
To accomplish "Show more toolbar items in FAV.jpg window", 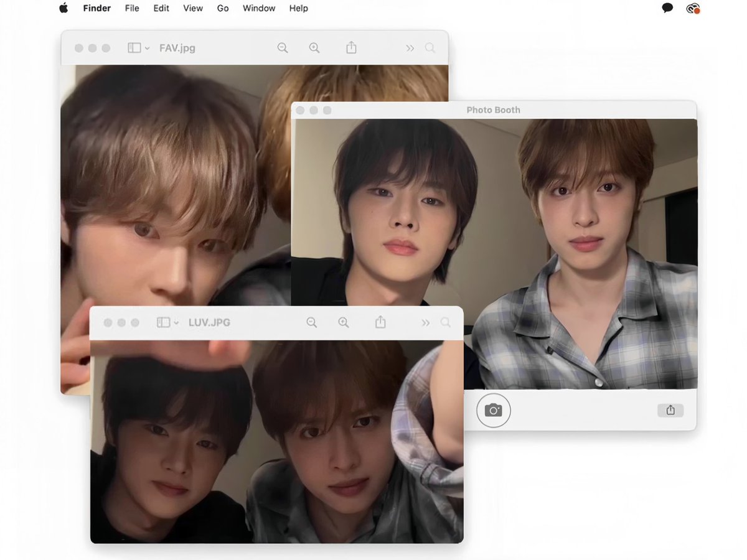I will (410, 48).
